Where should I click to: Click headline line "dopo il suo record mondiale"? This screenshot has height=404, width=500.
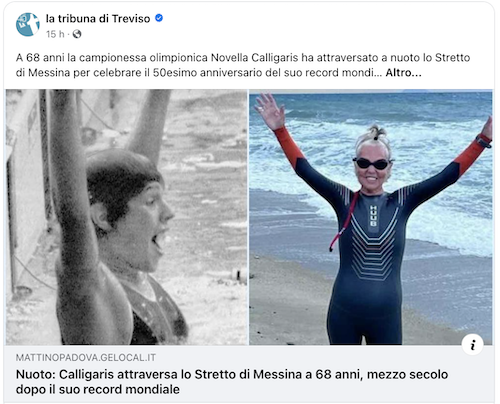click(x=98, y=389)
